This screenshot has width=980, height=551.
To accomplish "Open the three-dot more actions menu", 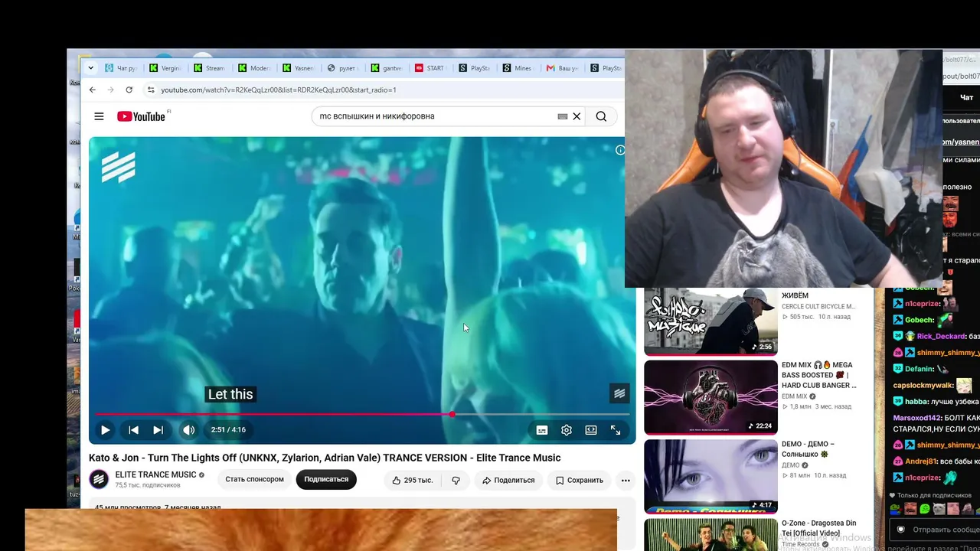I will (x=626, y=481).
